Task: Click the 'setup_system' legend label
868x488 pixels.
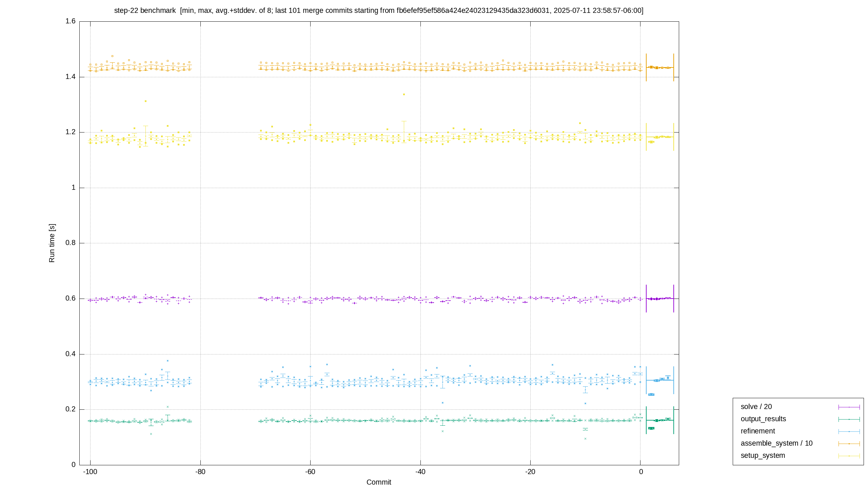Action: [763, 455]
